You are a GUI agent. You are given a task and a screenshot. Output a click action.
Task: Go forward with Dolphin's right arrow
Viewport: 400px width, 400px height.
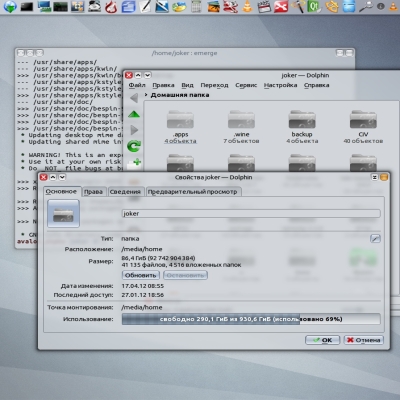(x=134, y=130)
